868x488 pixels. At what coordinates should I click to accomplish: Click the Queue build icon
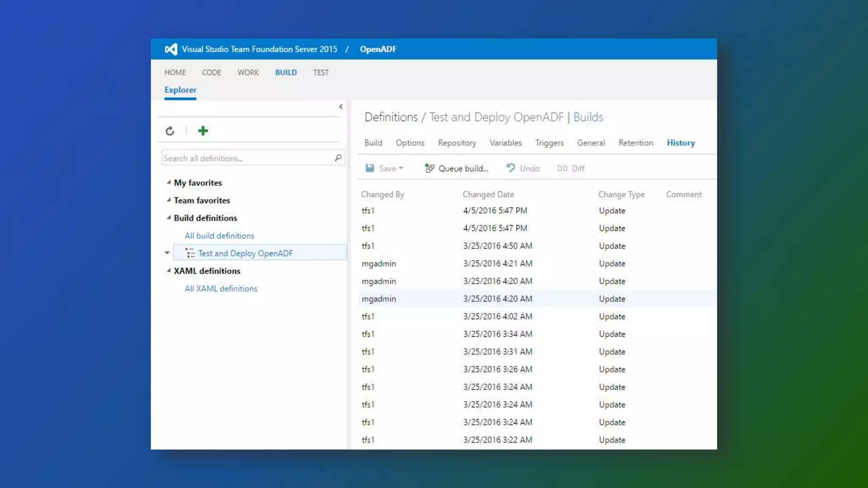coord(429,168)
